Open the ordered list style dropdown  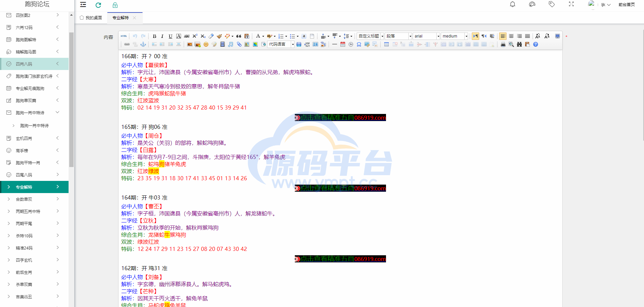tap(286, 37)
